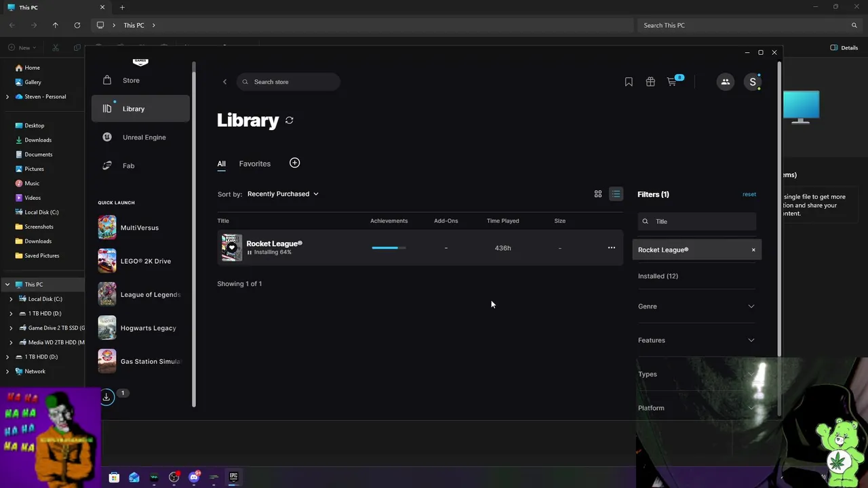Screen dimensions: 868x488
Task: Switch library to grid view
Action: tap(598, 194)
